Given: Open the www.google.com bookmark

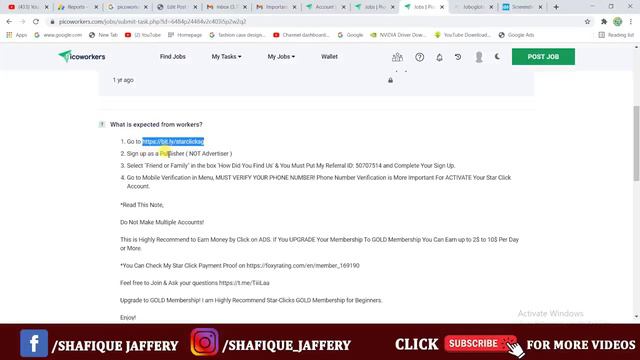Looking at the screenshot, I should 58,35.
